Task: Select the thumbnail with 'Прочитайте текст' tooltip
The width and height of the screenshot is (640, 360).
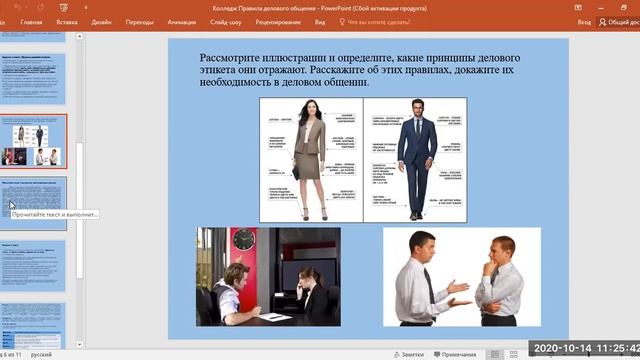Action: [x=33, y=203]
